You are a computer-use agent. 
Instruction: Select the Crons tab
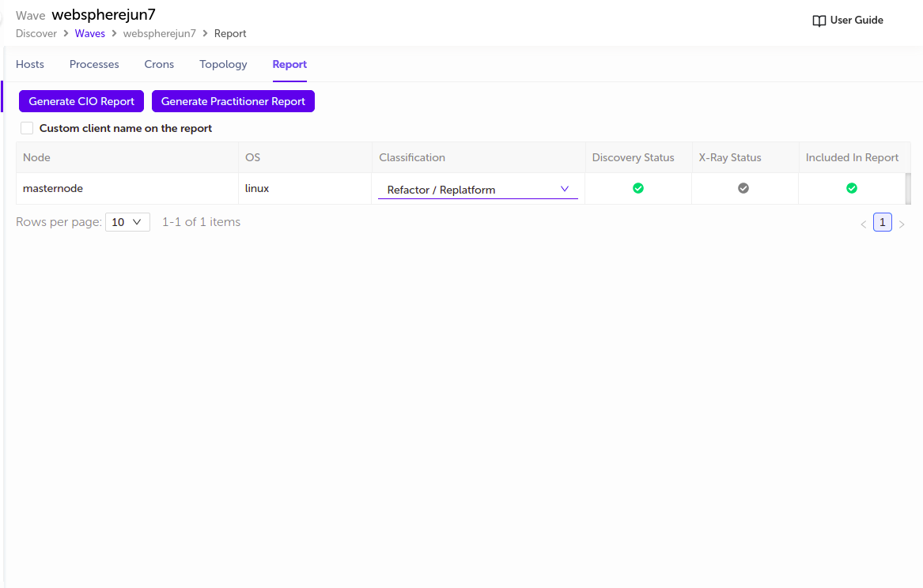point(159,64)
